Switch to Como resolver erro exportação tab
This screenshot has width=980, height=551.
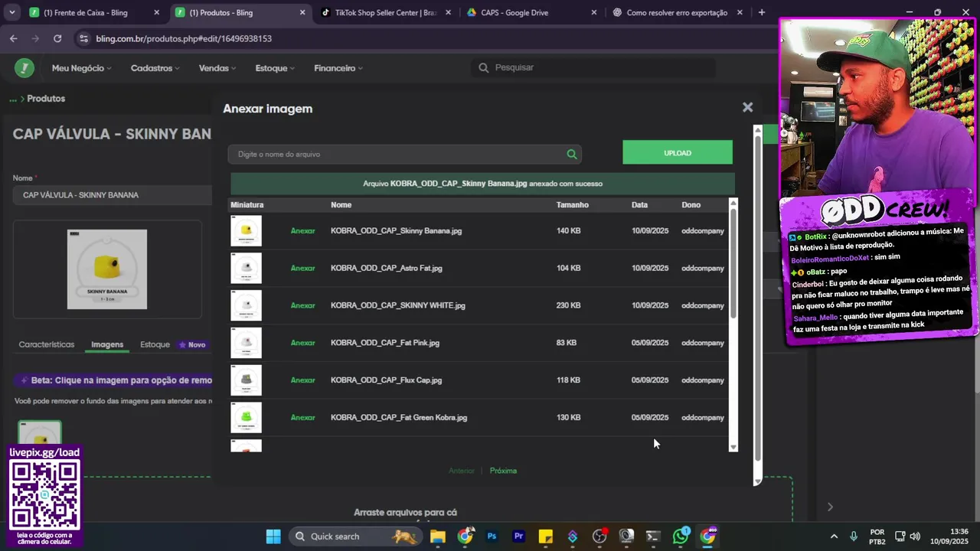click(677, 12)
